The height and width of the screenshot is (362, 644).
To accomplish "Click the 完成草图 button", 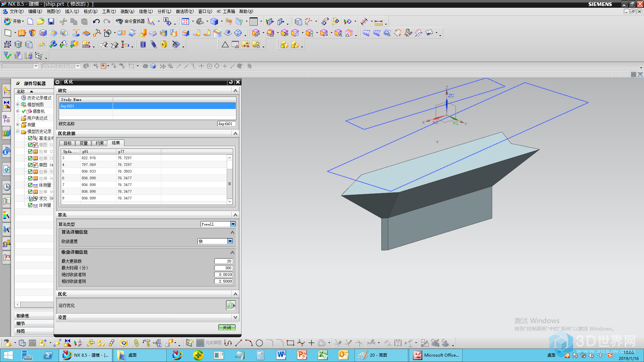I will (209, 343).
